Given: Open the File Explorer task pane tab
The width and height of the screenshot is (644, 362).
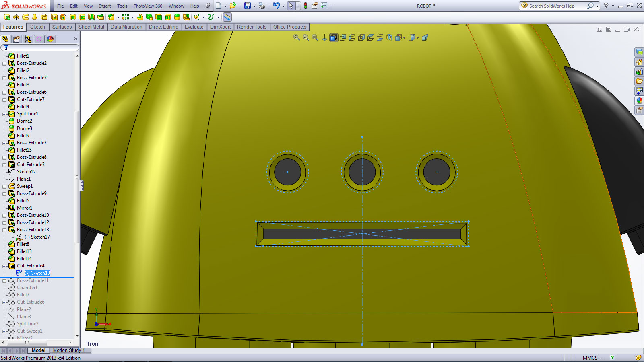Looking at the screenshot, I should pyautogui.click(x=639, y=81).
